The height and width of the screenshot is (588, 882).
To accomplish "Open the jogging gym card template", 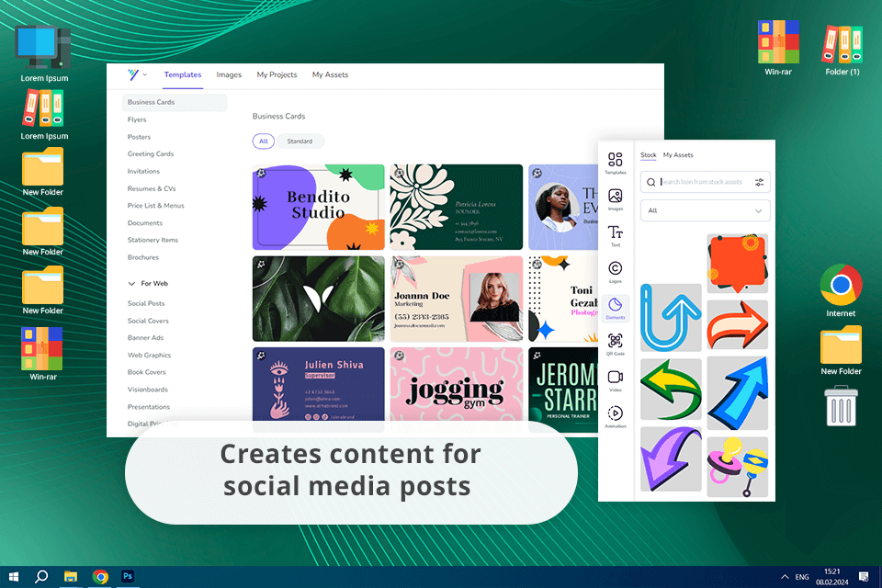I will click(x=457, y=384).
